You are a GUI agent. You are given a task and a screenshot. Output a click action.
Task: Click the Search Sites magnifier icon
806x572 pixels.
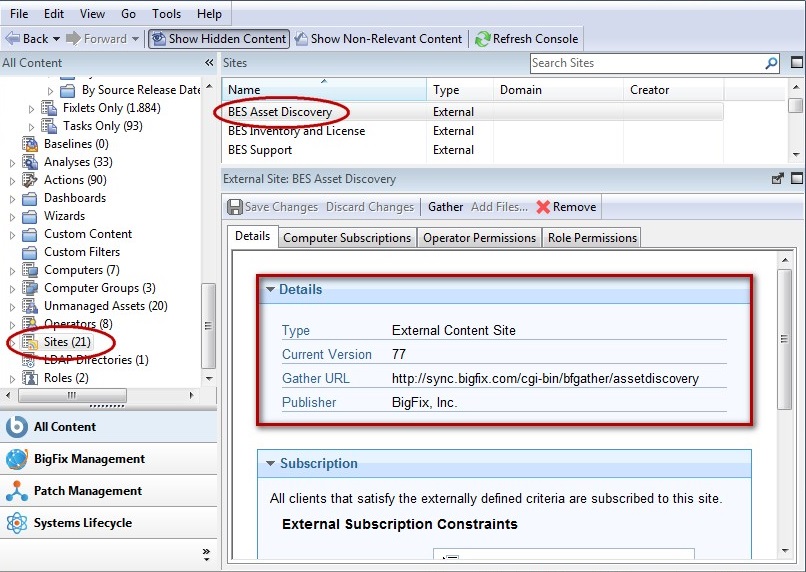pos(771,63)
